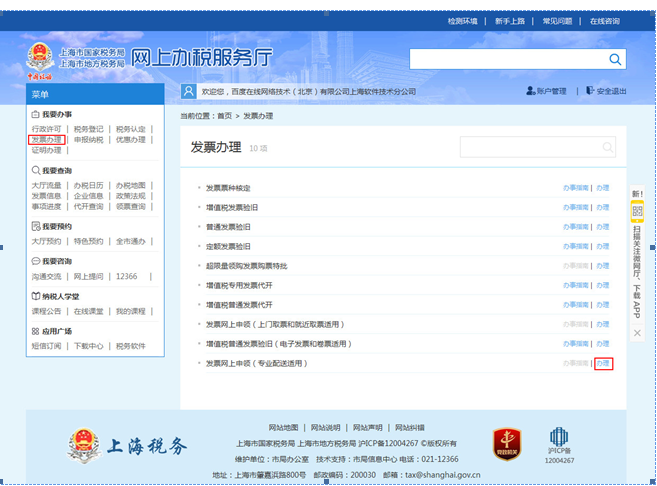
Task: Open 办事指南 for 发票票种核定
Action: (575, 188)
